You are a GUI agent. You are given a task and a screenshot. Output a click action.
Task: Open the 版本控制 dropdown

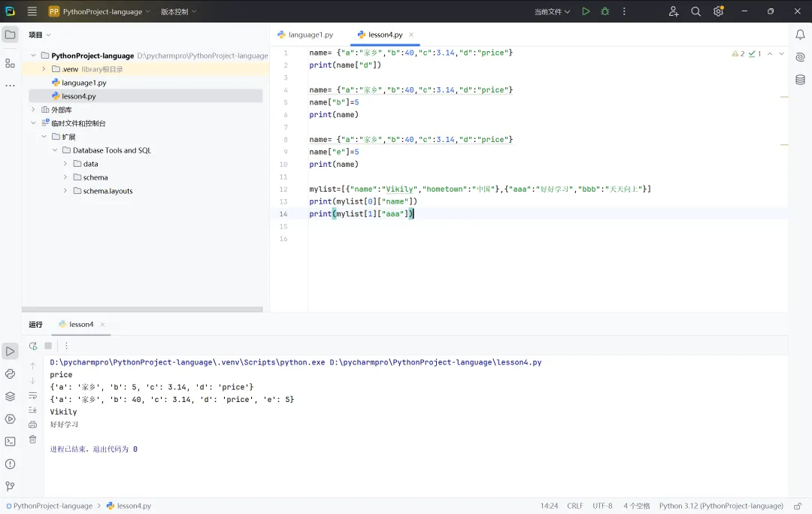pos(179,11)
